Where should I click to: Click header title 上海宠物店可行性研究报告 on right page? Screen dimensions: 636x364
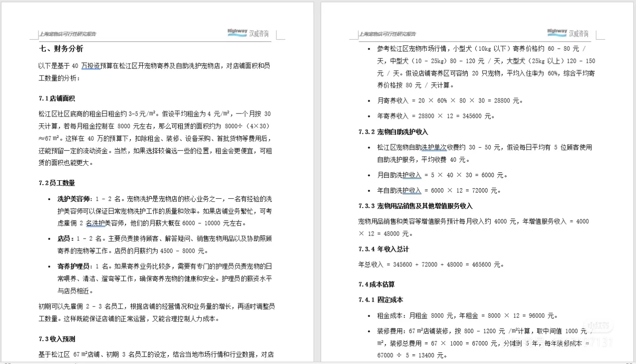(387, 34)
